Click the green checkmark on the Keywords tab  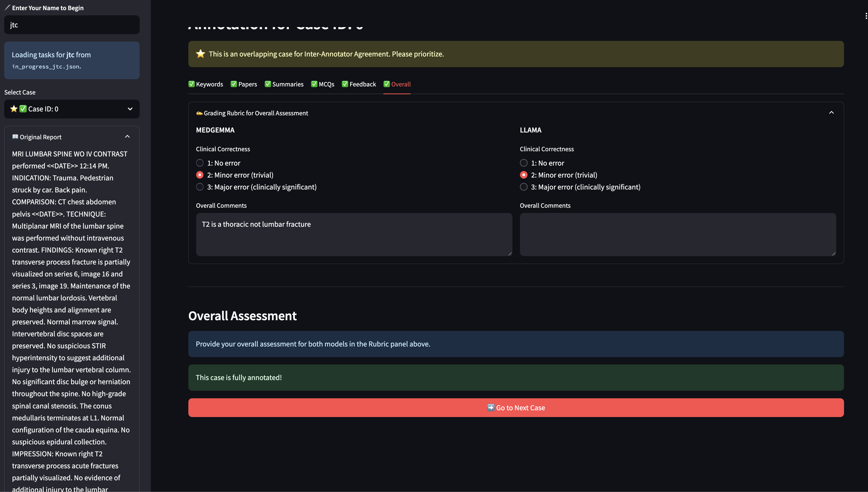coord(192,84)
